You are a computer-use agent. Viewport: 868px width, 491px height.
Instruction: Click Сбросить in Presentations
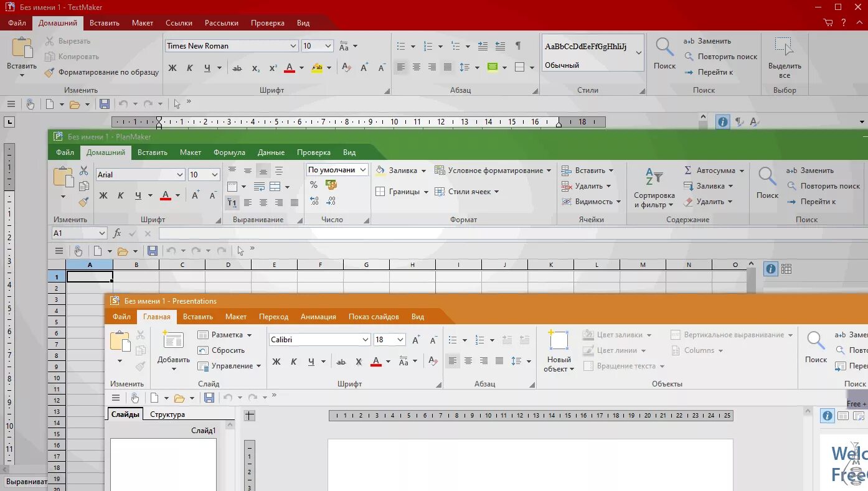222,350
